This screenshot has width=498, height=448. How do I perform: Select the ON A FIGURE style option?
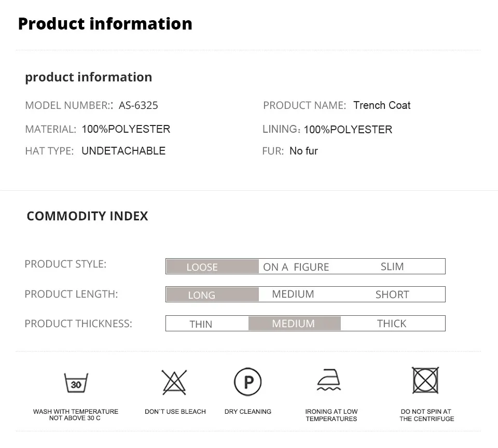pyautogui.click(x=296, y=267)
